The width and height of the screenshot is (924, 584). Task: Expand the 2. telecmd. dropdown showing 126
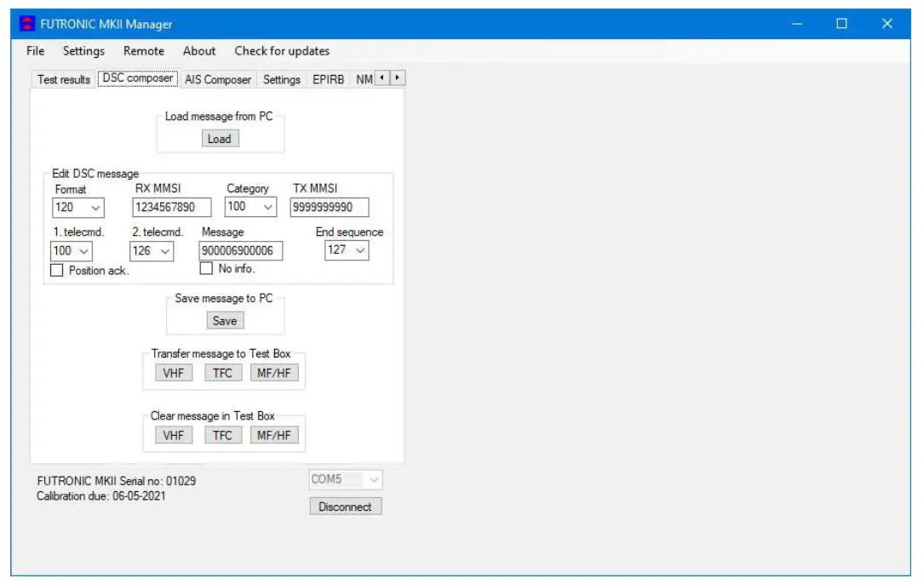coord(152,251)
